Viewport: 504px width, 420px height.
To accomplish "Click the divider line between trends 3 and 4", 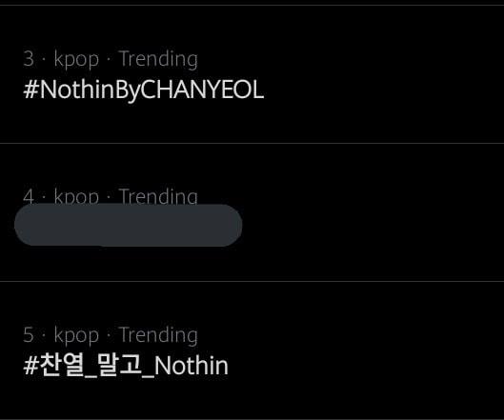I will (x=252, y=143).
